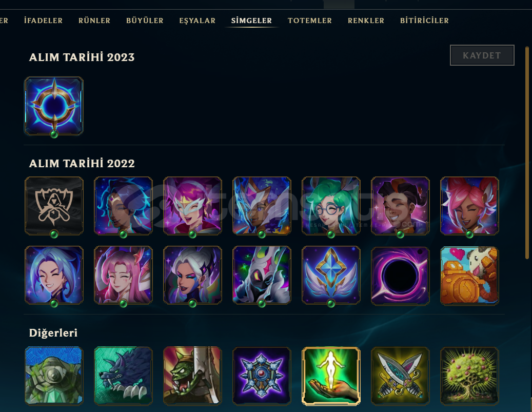Viewport: 532px width, 412px height.
Task: Select the pixel Poro and Blitzcrank icon
Action: (469, 275)
